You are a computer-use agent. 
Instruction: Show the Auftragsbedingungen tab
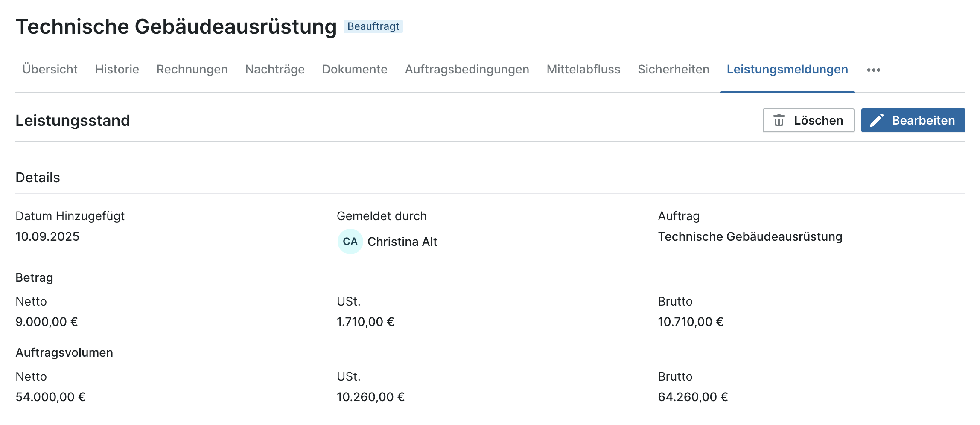(467, 69)
